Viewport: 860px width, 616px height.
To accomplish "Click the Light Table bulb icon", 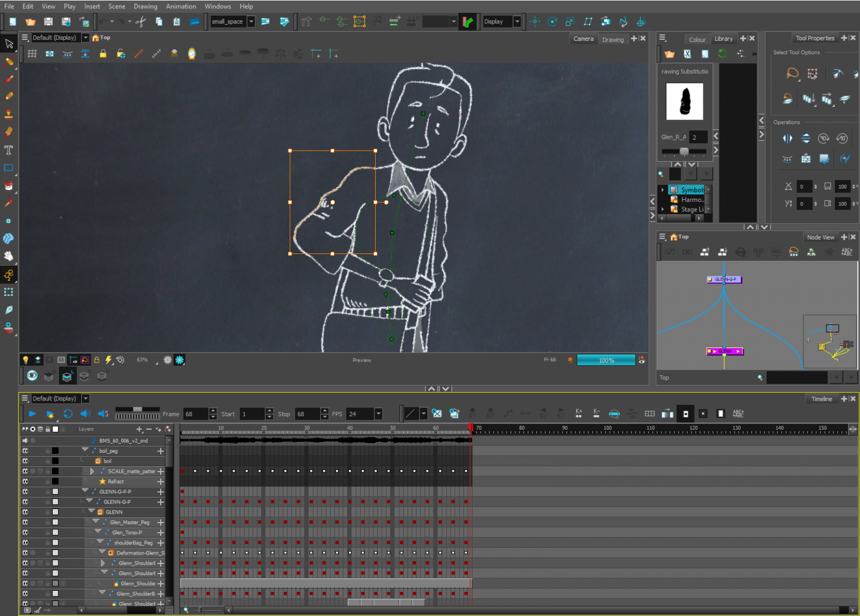I will point(25,360).
